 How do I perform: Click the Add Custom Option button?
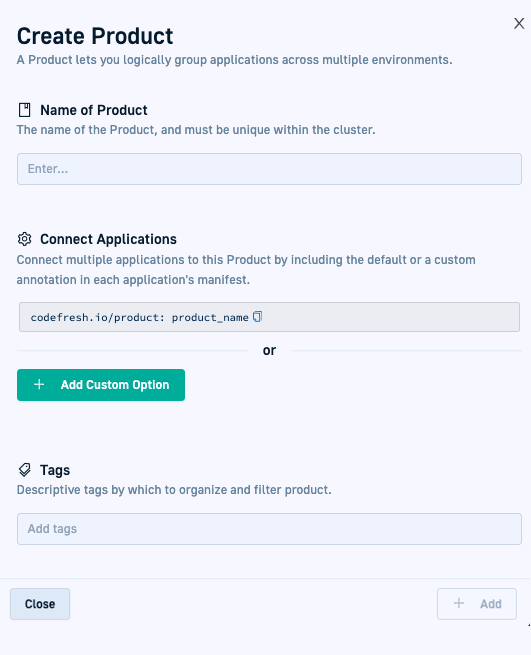pos(101,385)
